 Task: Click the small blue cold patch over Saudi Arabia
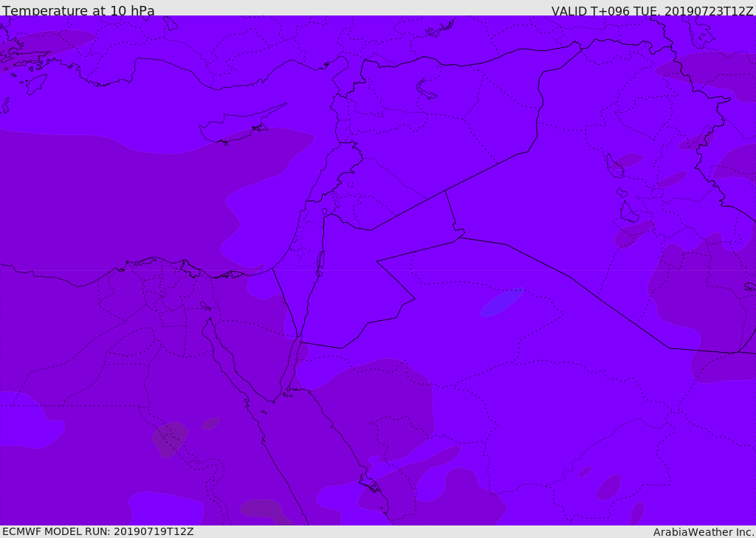point(502,303)
